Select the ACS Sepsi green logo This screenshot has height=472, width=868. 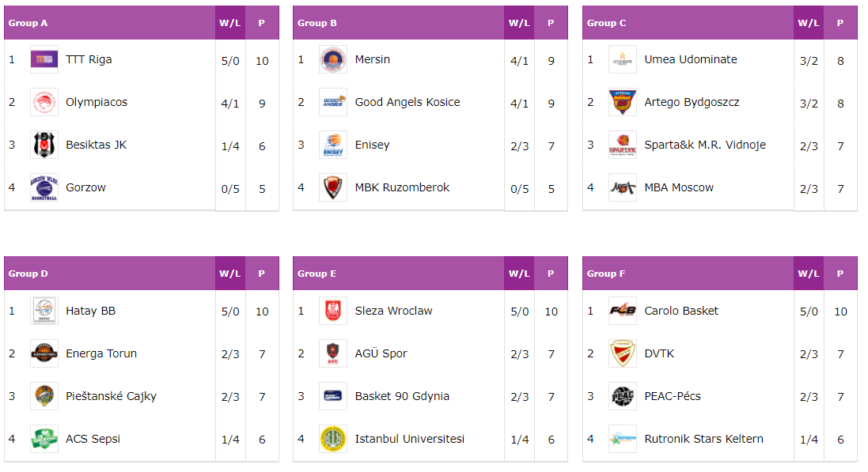click(x=44, y=439)
